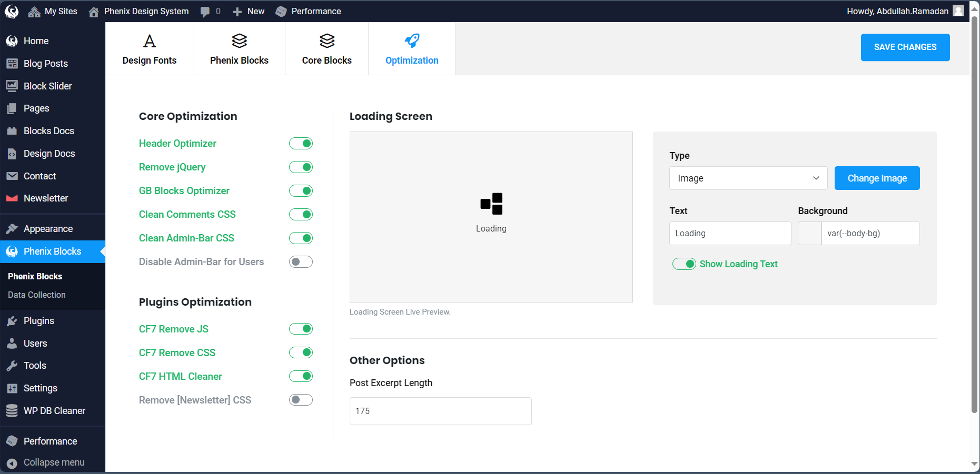Toggle Header Optimizer switch

pos(301,144)
